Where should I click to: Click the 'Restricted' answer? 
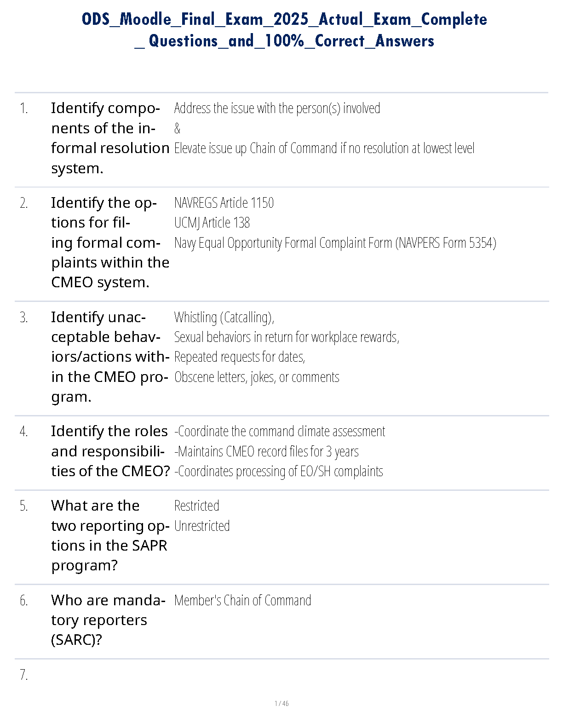pyautogui.click(x=196, y=506)
